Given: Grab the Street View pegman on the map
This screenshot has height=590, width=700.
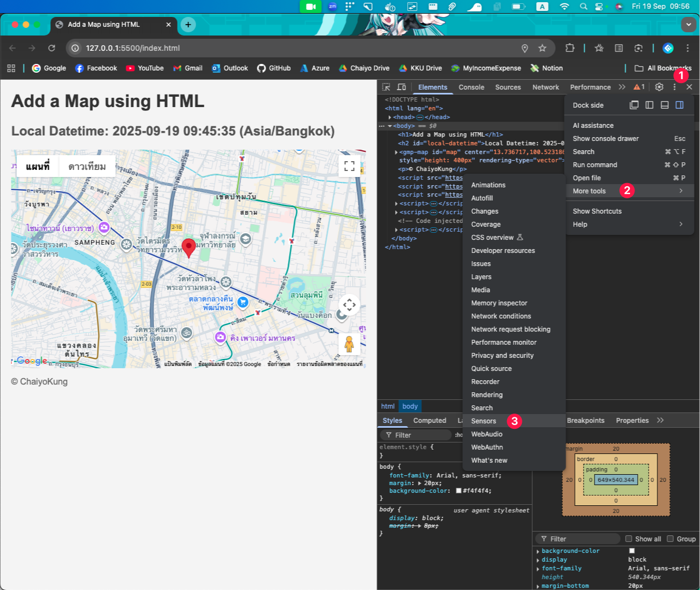Looking at the screenshot, I should (x=348, y=343).
